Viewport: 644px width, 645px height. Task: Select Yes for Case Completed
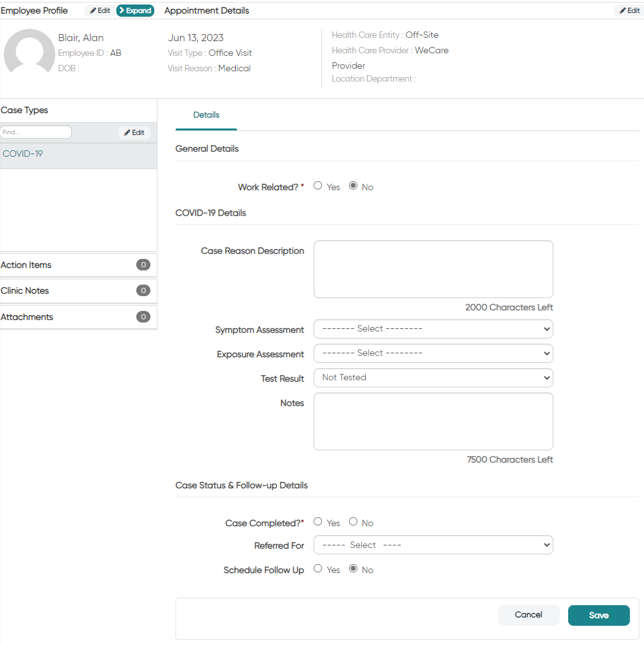(318, 522)
